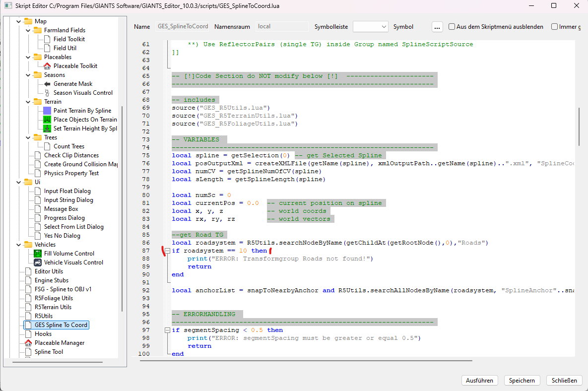Open the Symbolleiste dropdown
This screenshot has height=391, width=588.
pyautogui.click(x=370, y=27)
